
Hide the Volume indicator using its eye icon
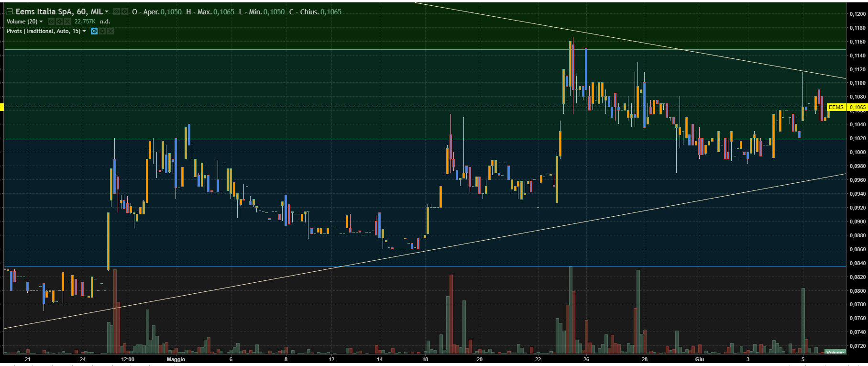51,22
